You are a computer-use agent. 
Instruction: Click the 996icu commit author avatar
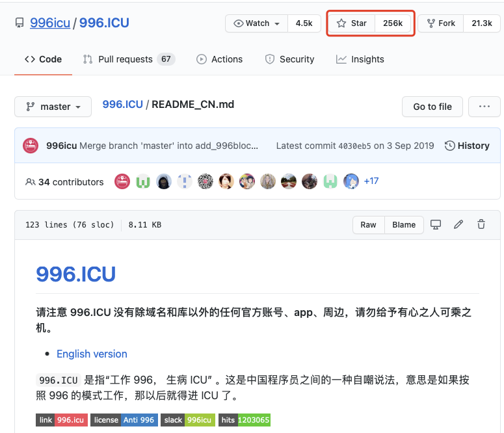pyautogui.click(x=31, y=146)
